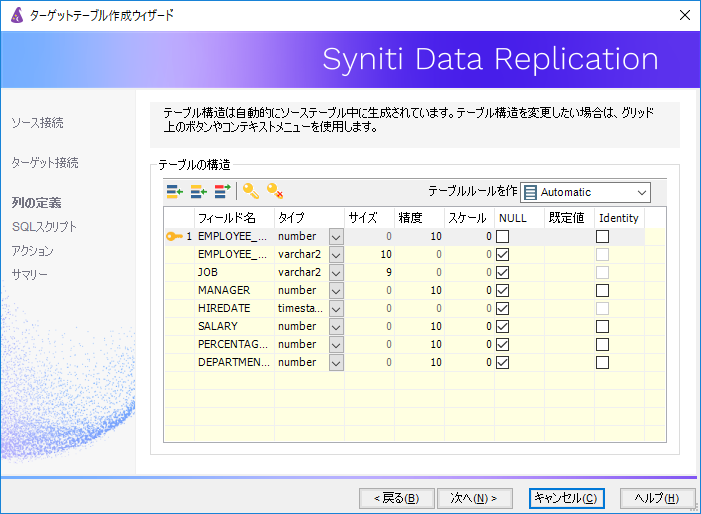Open type dropdown for DEPARTMEN... row
This screenshot has width=701, height=514.
click(x=336, y=362)
